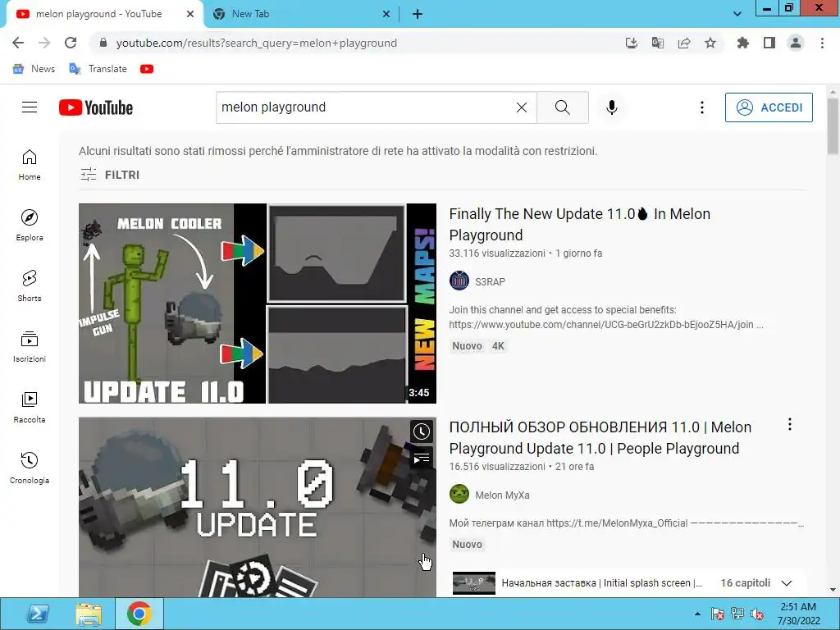Open the 'Finally The New Update 11.0' video title
Screen dimensions: 840x630
click(580, 225)
